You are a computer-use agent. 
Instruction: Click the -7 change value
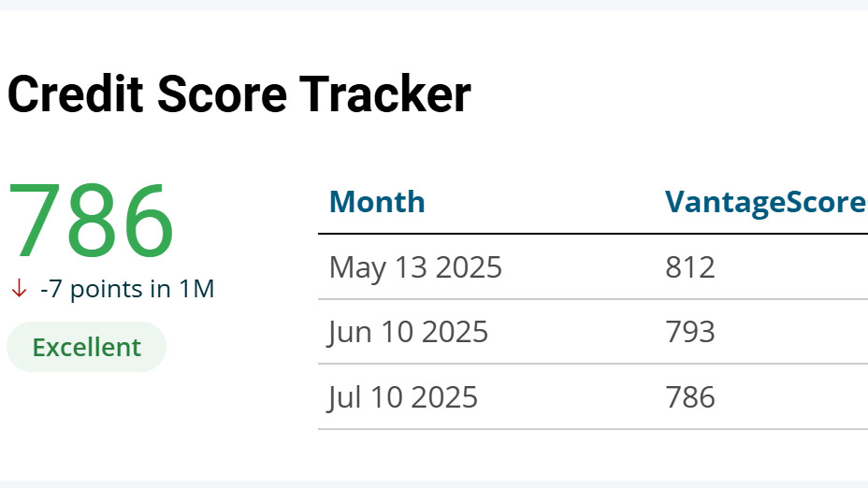tap(51, 290)
